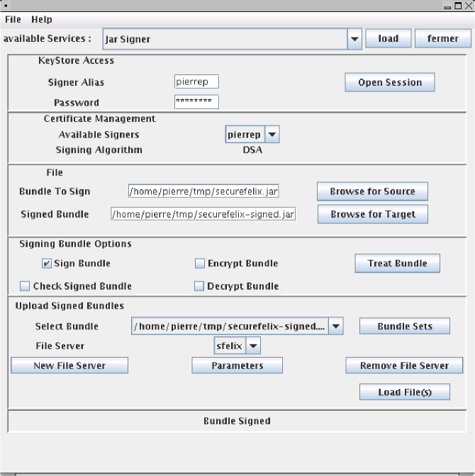Expand the File Server dropdown
This screenshot has width=475, height=476.
(x=254, y=346)
